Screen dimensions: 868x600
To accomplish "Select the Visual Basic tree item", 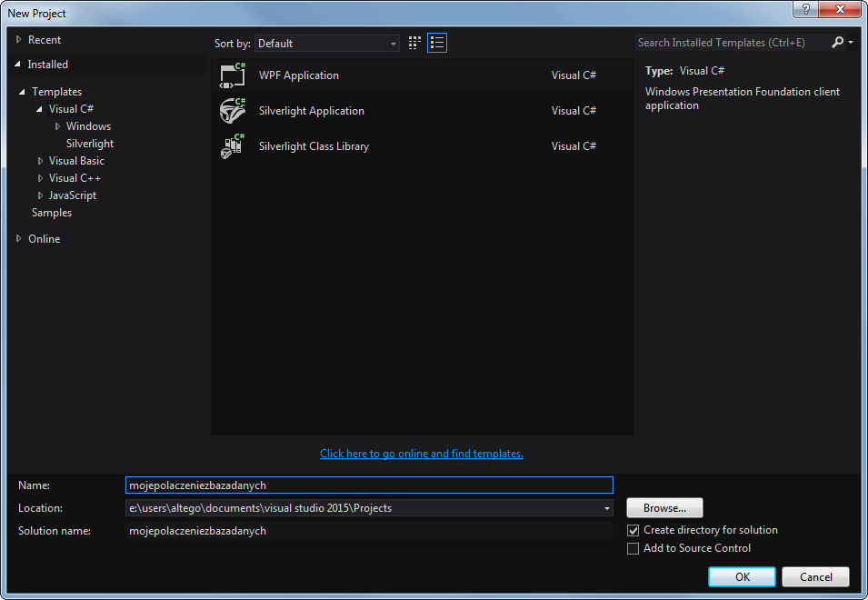I will 76,161.
